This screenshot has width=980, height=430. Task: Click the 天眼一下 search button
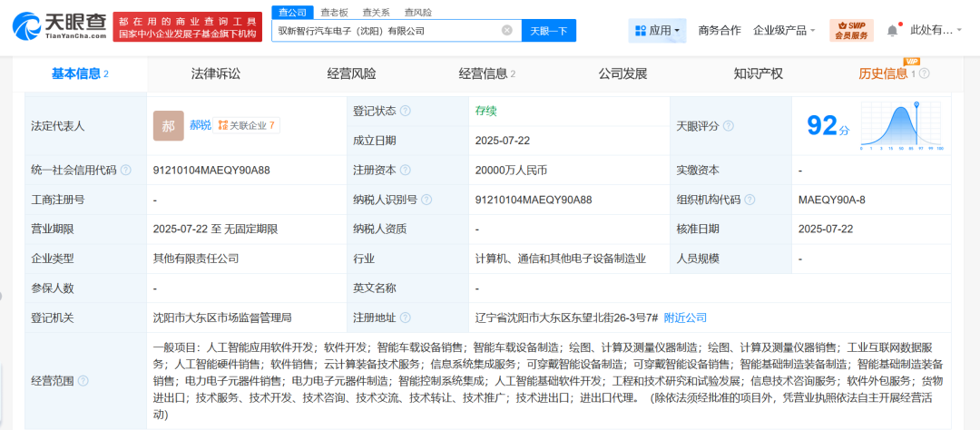click(549, 30)
